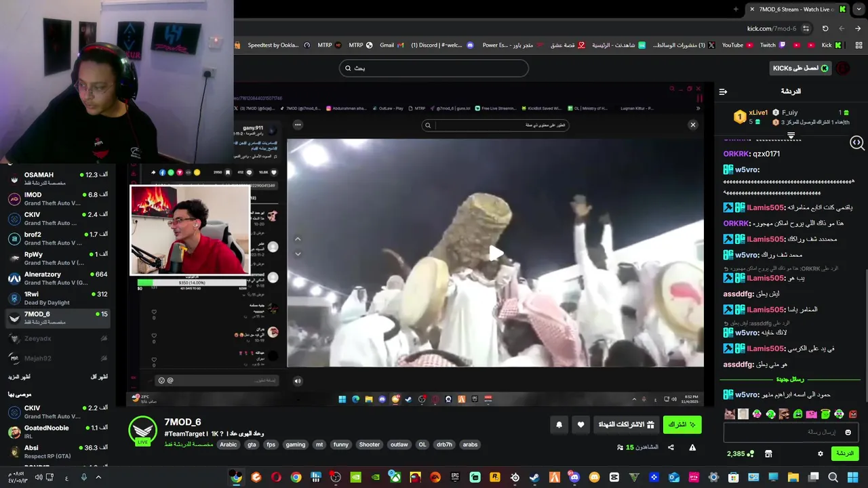Open Discord bookmark in bookmarks bar
The width and height of the screenshot is (868, 488).
pos(442,45)
